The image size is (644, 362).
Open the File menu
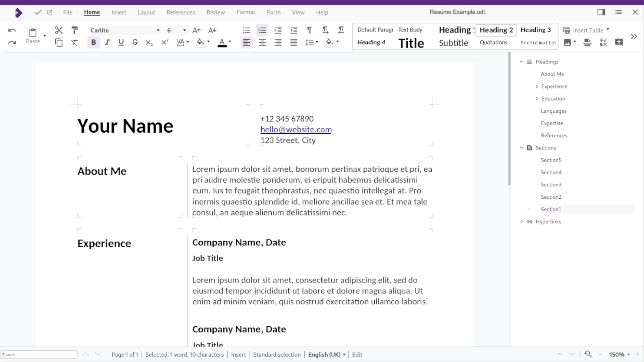pyautogui.click(x=68, y=12)
